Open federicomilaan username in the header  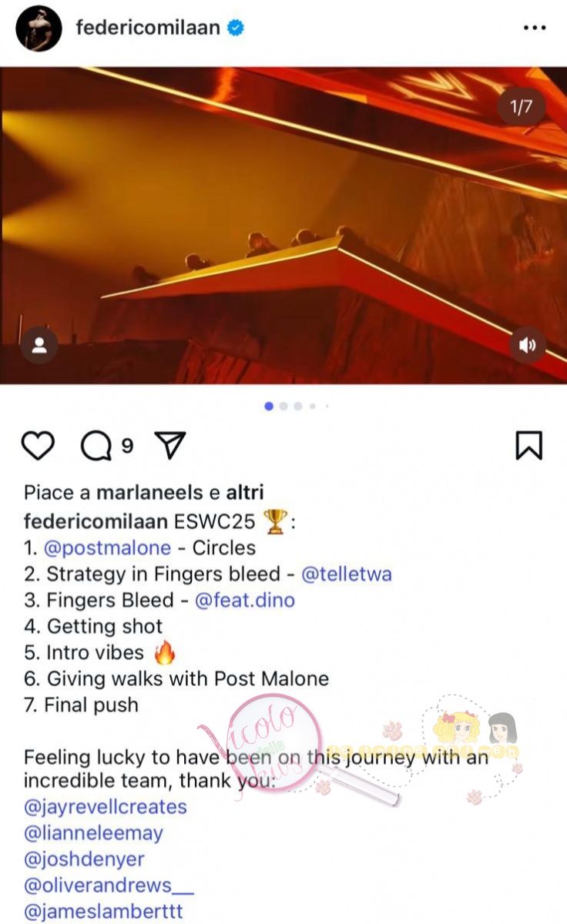[x=148, y=28]
